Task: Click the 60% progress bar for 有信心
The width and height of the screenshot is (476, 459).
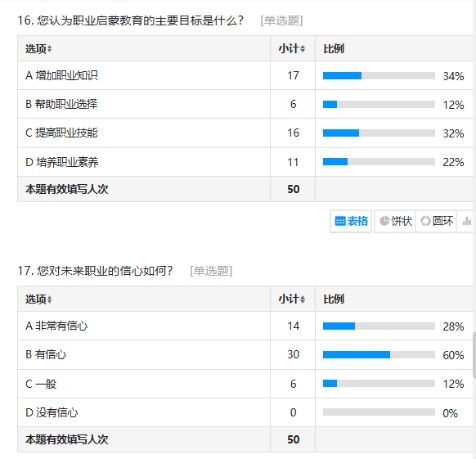Action: 379,355
